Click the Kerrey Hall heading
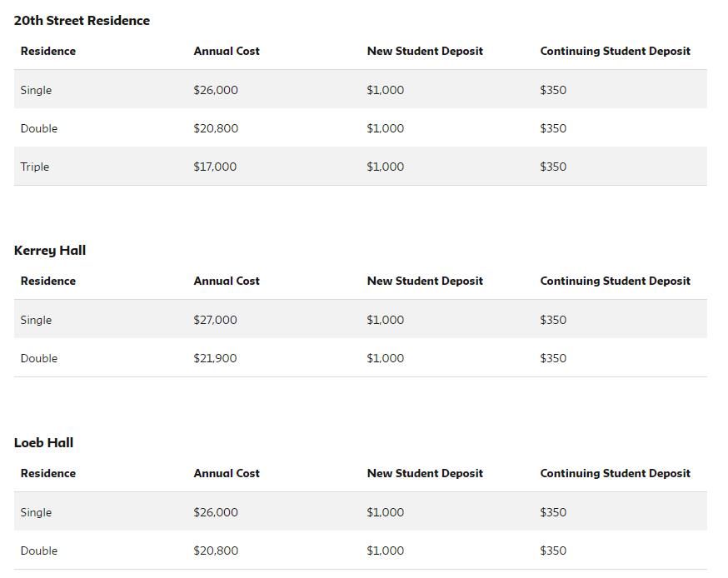Image resolution: width=728 pixels, height=578 pixels. [x=50, y=251]
